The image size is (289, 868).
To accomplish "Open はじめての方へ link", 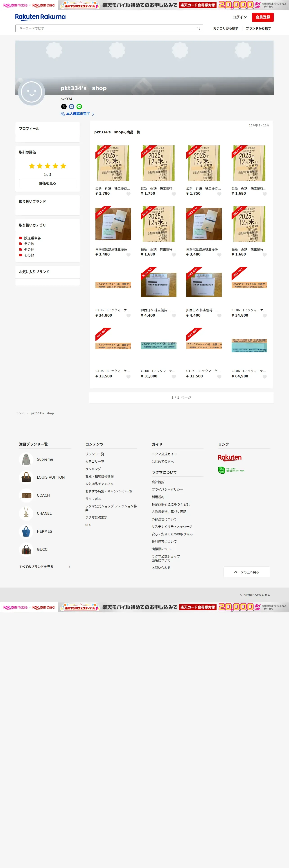I will click(x=163, y=461).
